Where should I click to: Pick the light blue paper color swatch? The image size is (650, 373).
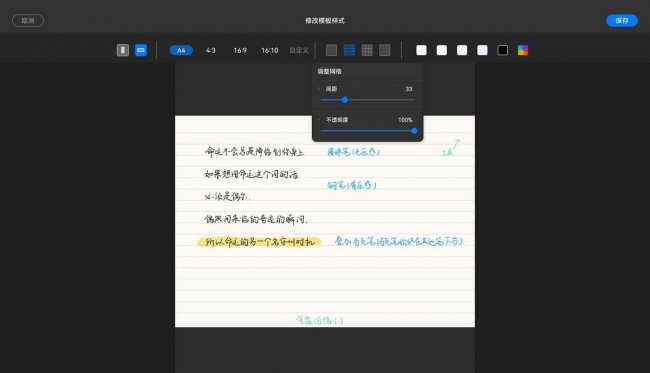point(482,50)
